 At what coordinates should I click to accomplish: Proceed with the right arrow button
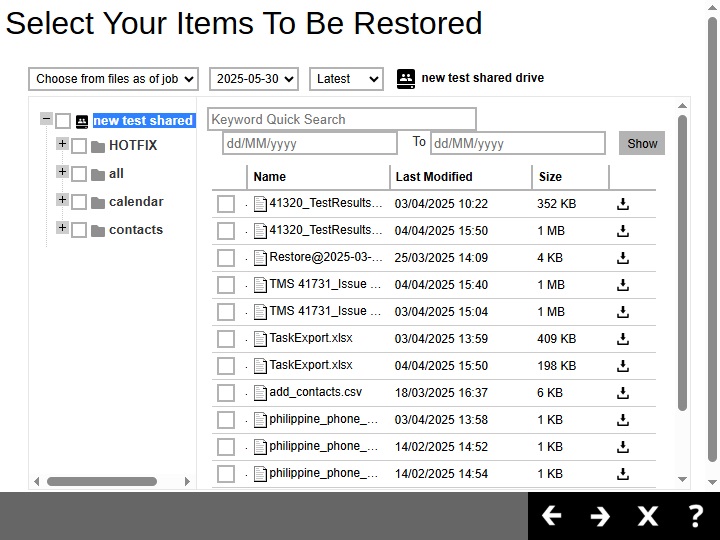click(600, 516)
